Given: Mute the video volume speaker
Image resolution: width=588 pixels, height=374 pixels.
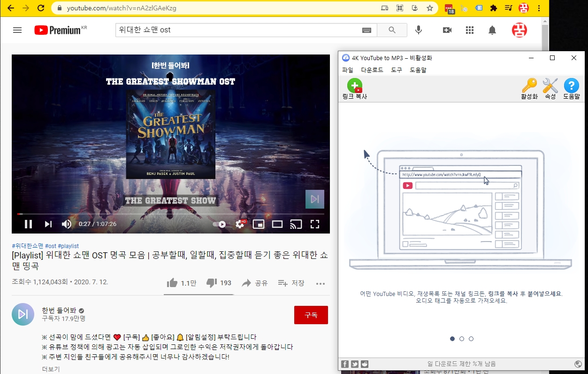Looking at the screenshot, I should [67, 224].
